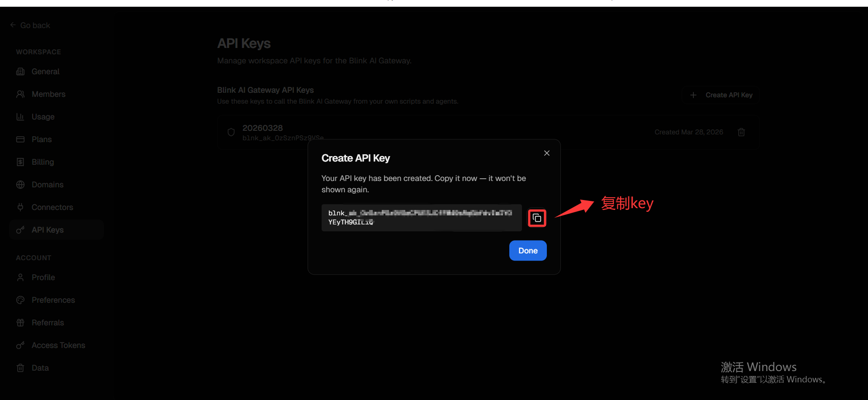The height and width of the screenshot is (400, 868).
Task: Open the Connectors page
Action: (x=57, y=207)
